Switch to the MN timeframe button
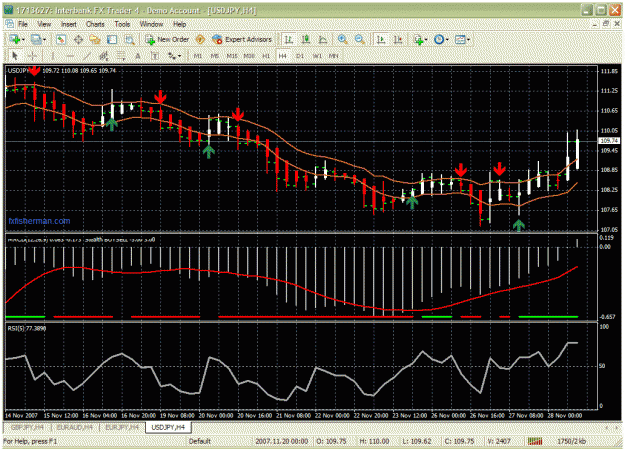Viewport: 625px width, 449px height. (334, 56)
